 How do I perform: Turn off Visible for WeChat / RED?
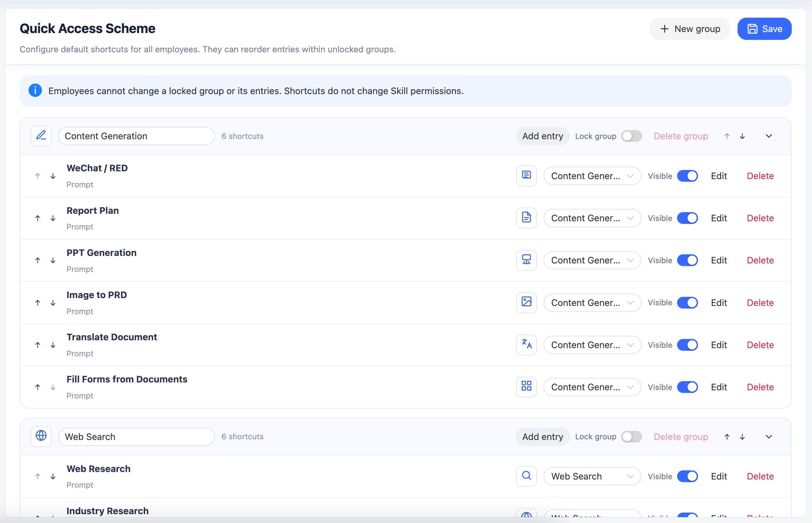(688, 176)
